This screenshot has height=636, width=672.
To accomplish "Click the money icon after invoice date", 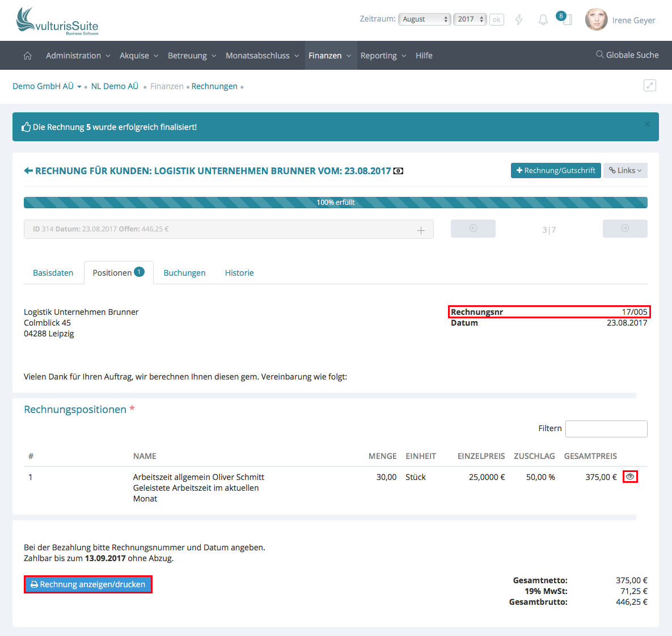I will point(399,171).
